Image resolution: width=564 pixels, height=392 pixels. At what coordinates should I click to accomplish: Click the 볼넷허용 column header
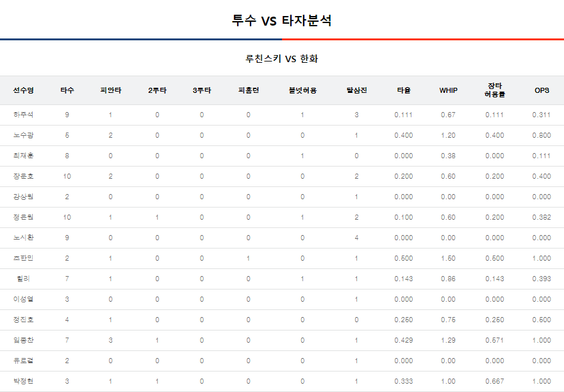pos(303,90)
